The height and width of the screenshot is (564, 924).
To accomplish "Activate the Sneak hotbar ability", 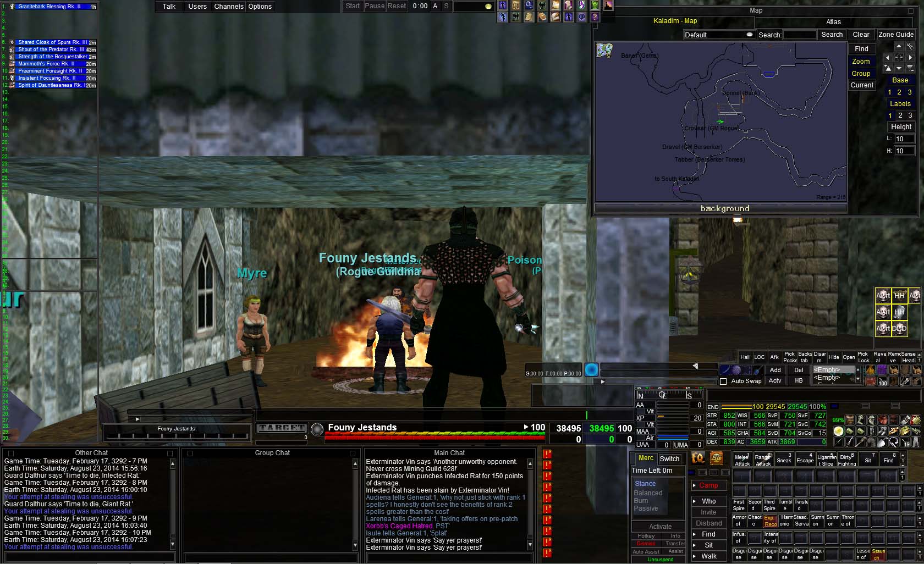I will click(784, 460).
